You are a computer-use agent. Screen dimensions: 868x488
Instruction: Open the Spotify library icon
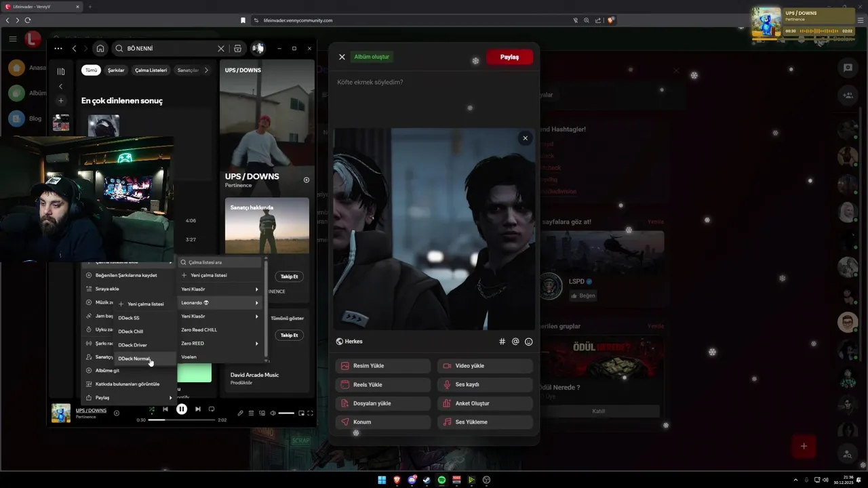coord(61,71)
